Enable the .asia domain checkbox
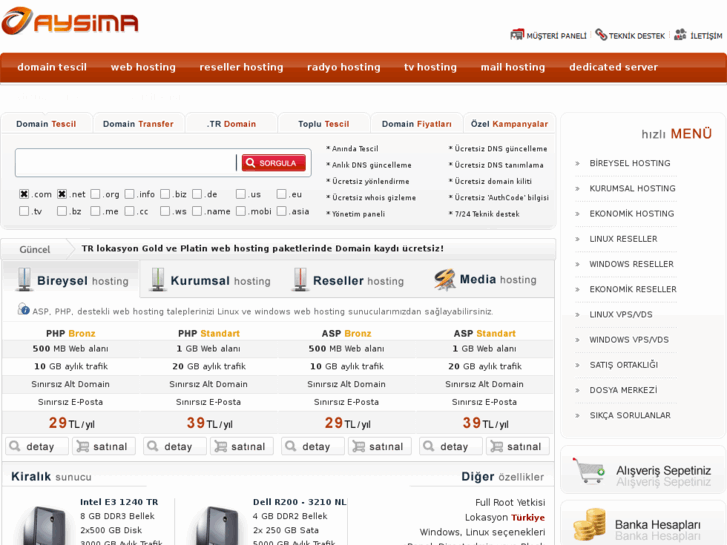The width and height of the screenshot is (727, 545). (281, 211)
